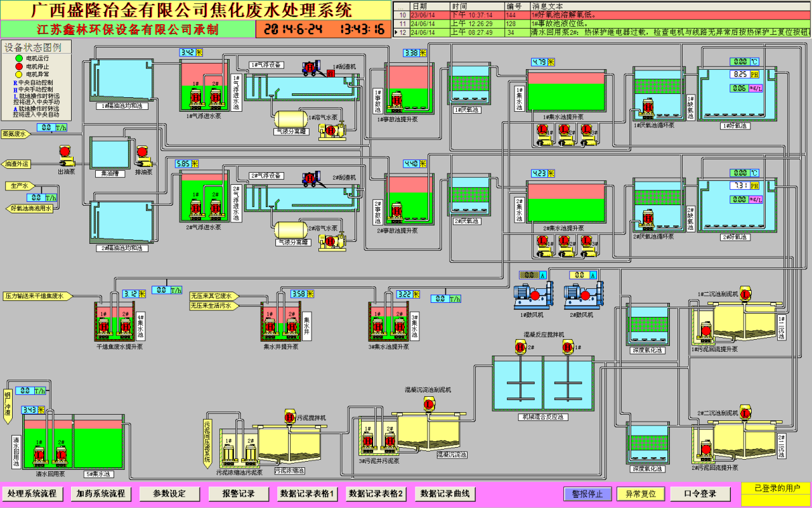812x508 pixels.
Task: Click the 1#好氧池 PH value field 8.25
Action: [740, 74]
